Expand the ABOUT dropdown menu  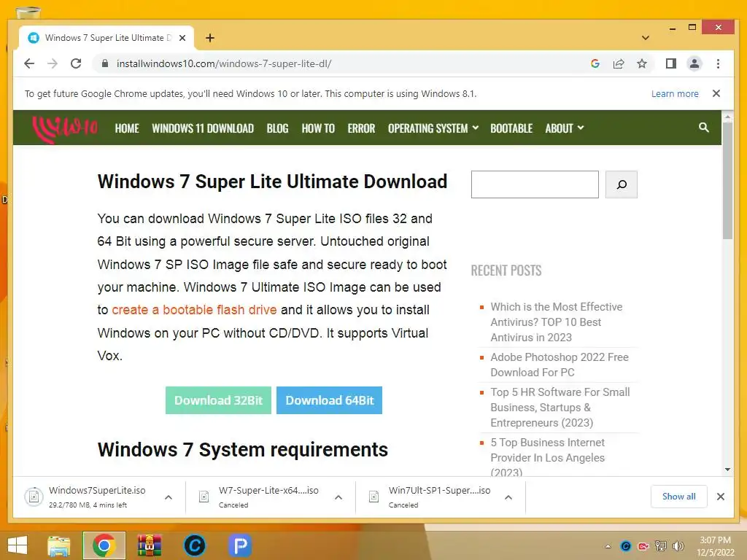tap(565, 128)
